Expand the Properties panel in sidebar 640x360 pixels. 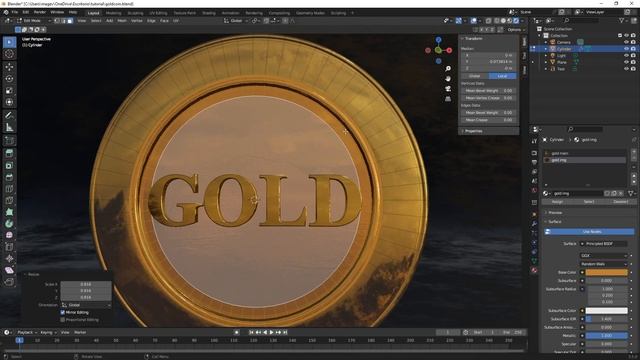tap(473, 131)
